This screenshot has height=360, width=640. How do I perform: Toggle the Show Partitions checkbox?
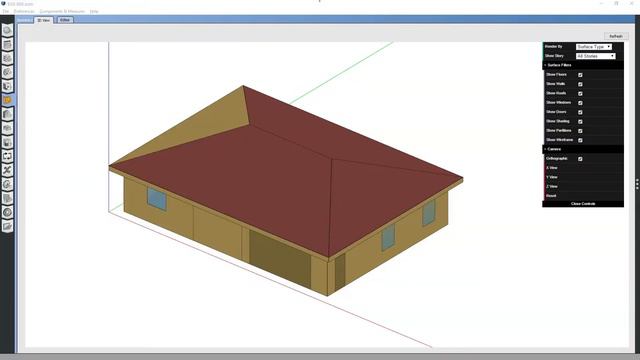pyautogui.click(x=580, y=131)
